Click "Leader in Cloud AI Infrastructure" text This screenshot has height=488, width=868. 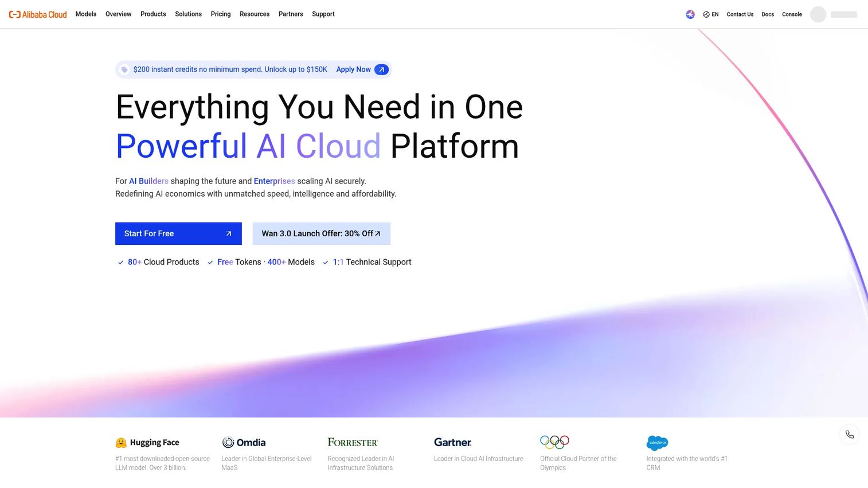pyautogui.click(x=479, y=459)
